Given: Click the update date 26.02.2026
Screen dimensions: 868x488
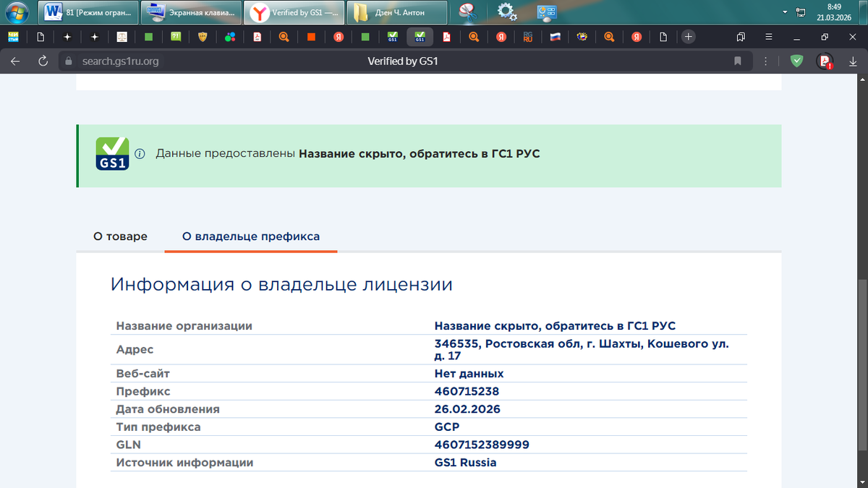Looking at the screenshot, I should click(x=467, y=409).
